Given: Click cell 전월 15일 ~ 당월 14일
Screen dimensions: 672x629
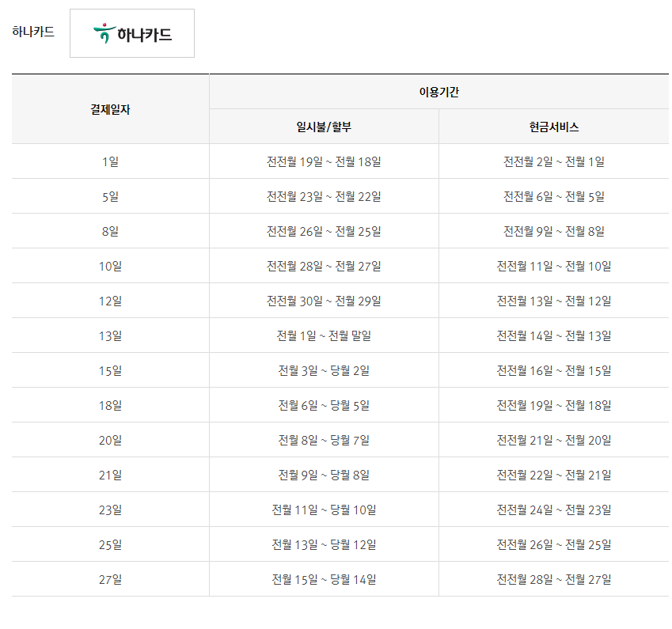Looking at the screenshot, I should tap(324, 579).
